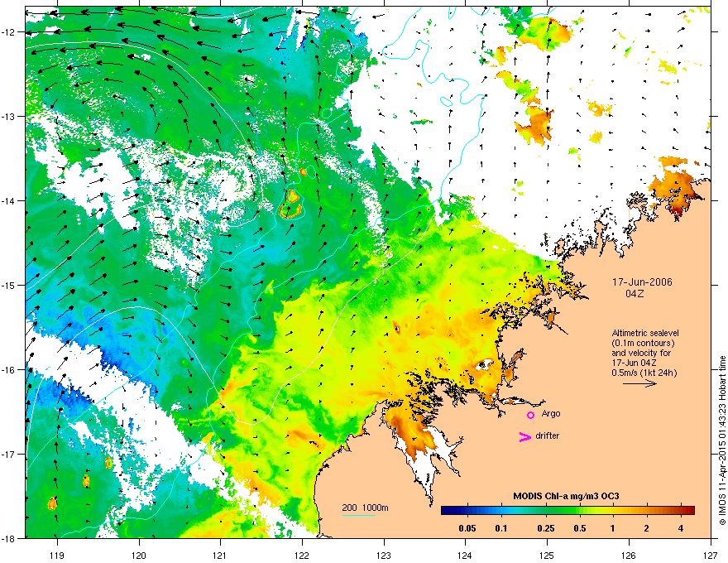The image size is (728, 563).
Task: Click the 'MODIS Chl-a mg/m3 OC3' colorbar title
Action: (x=566, y=496)
